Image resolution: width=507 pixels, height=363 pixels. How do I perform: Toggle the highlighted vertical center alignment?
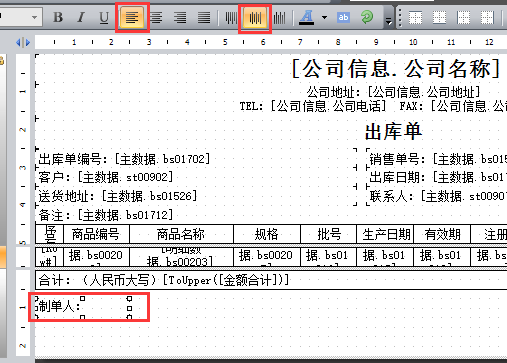(255, 17)
